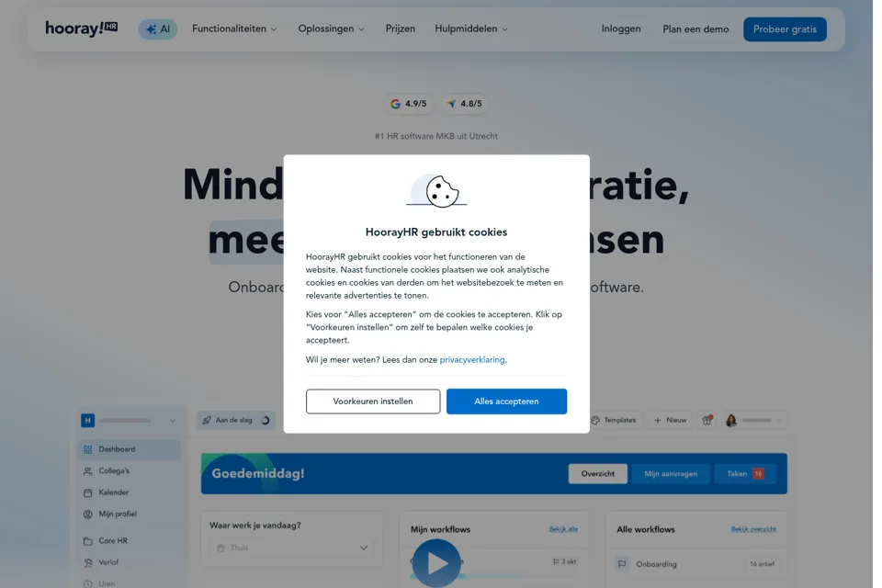The width and height of the screenshot is (882, 588).
Task: Expand the Hulpmiddelen menu
Action: coord(470,28)
